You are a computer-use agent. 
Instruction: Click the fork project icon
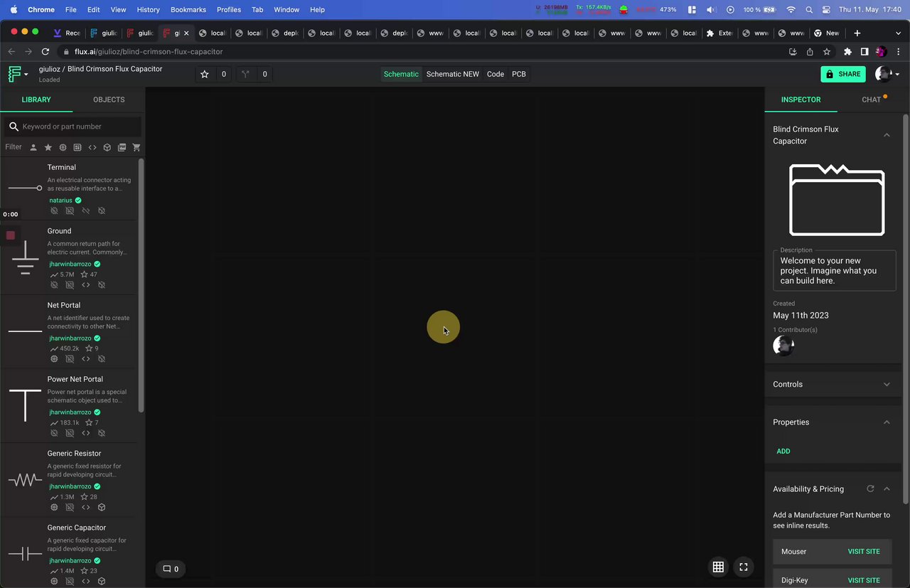point(246,74)
